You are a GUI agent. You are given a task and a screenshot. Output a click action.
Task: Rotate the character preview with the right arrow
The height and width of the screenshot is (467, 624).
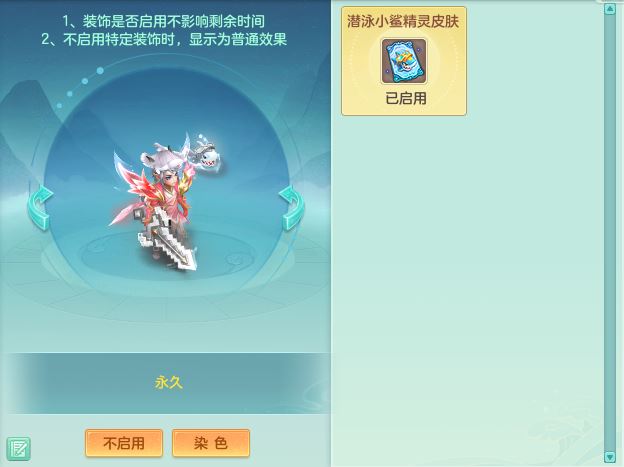pos(292,208)
